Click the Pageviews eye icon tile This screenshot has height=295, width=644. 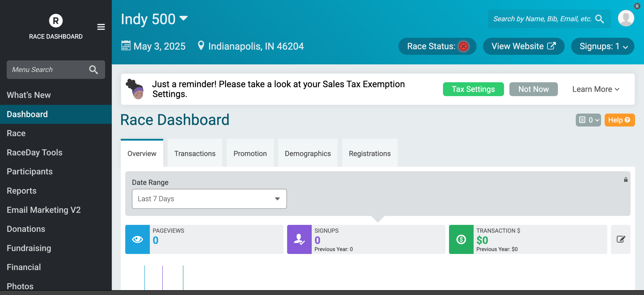click(x=137, y=239)
